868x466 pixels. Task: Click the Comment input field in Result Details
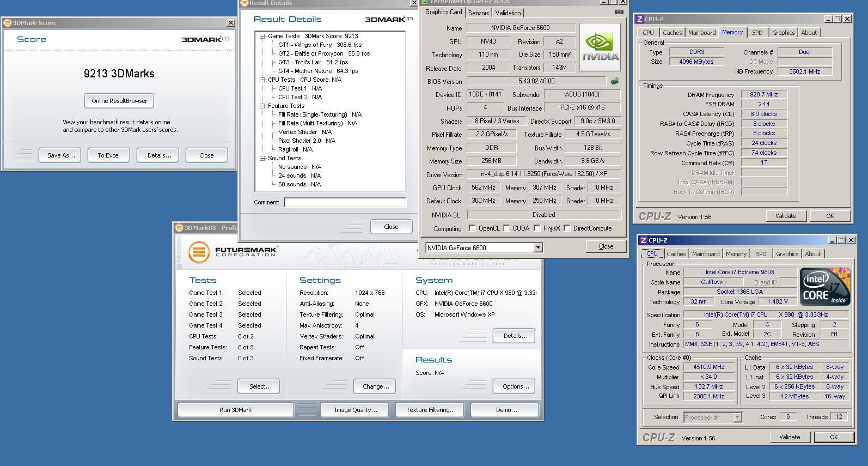click(345, 202)
